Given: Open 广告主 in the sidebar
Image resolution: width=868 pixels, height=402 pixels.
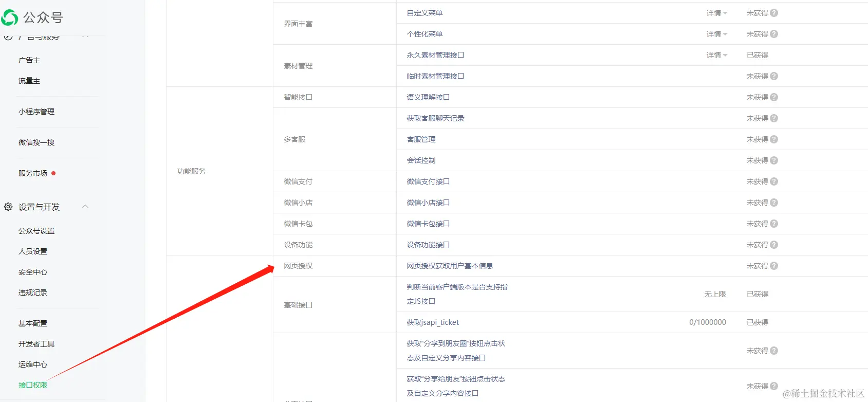Looking at the screenshot, I should [29, 60].
